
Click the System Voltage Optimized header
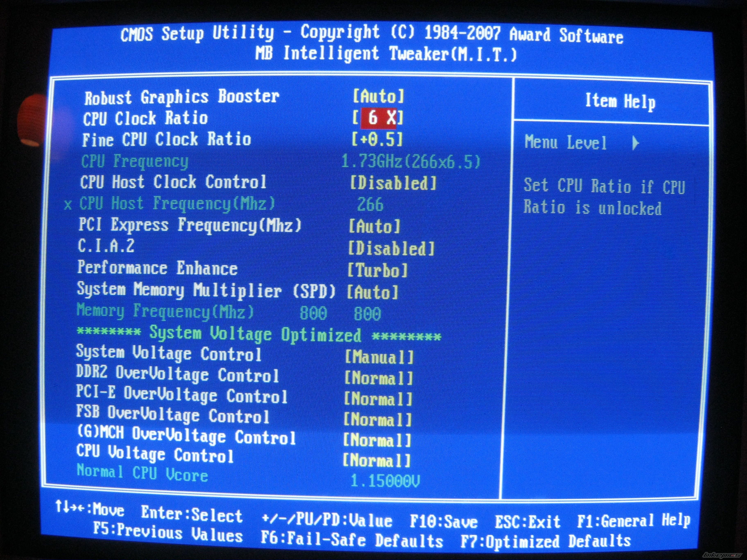pos(259,334)
